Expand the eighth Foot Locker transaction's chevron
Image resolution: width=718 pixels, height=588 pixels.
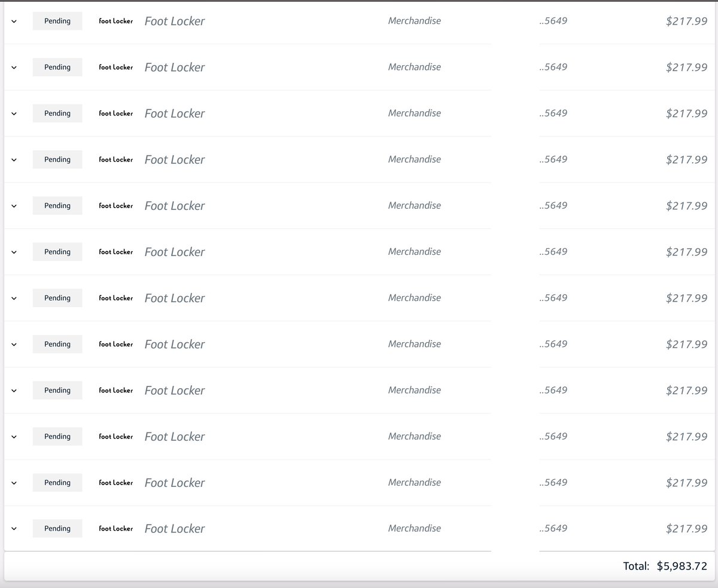click(14, 344)
